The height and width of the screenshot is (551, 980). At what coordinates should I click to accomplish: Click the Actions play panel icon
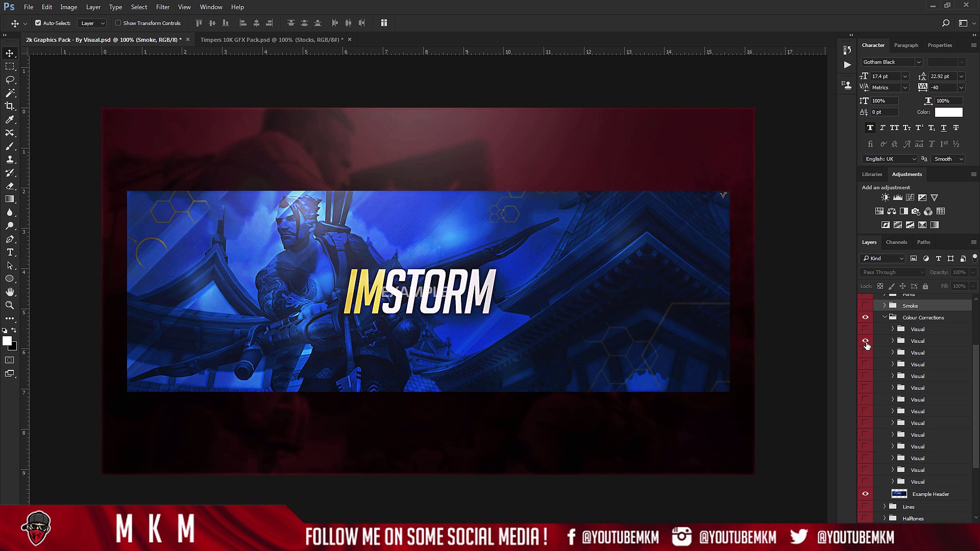pyautogui.click(x=847, y=65)
